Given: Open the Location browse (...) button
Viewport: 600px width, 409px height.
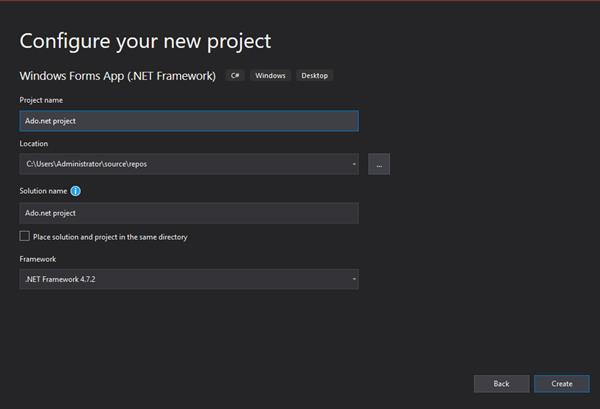Looking at the screenshot, I should tap(379, 164).
